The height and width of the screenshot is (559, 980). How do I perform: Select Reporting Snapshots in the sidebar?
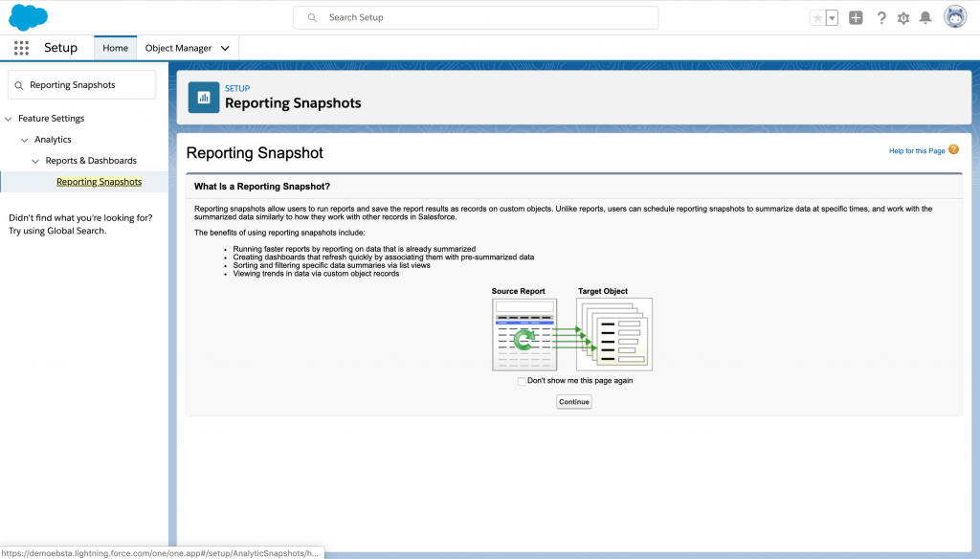99,182
